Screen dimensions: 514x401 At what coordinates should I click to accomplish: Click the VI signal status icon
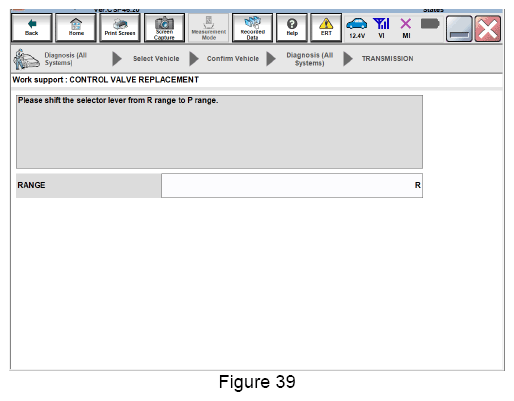point(381,28)
